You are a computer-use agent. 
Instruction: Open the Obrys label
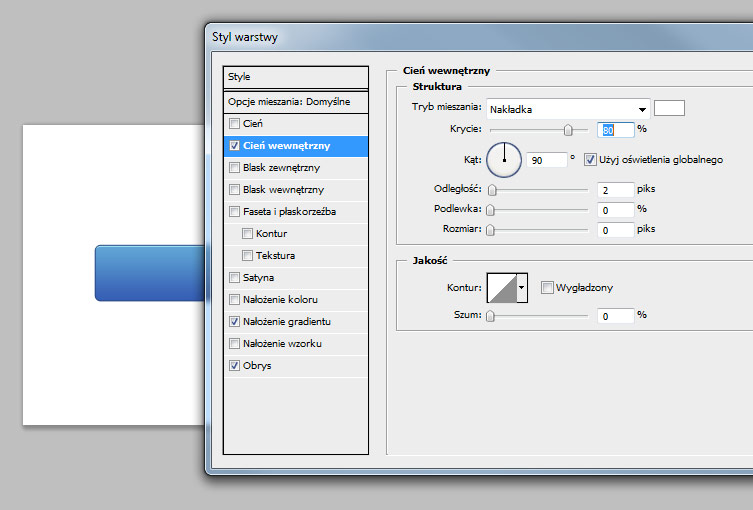tap(257, 365)
